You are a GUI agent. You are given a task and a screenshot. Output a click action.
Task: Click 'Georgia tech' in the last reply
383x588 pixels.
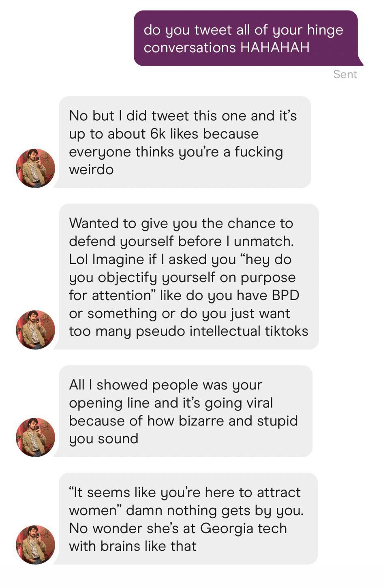tap(244, 529)
